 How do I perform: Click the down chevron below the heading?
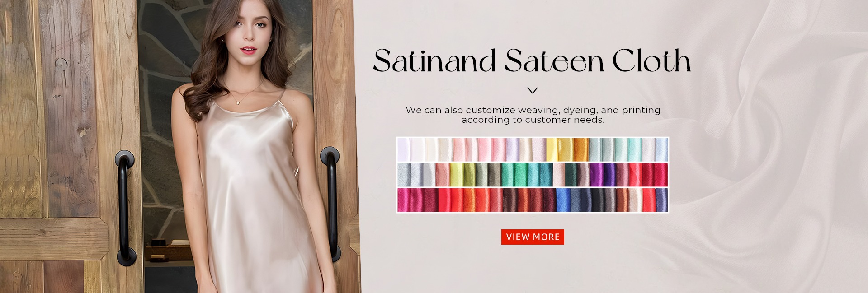(533, 90)
